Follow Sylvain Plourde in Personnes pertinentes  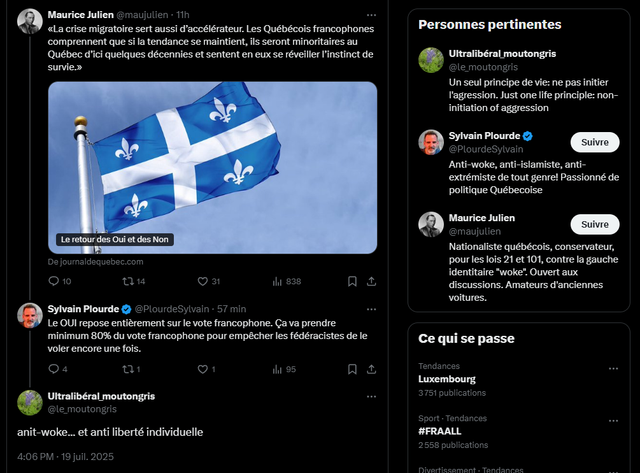point(594,141)
